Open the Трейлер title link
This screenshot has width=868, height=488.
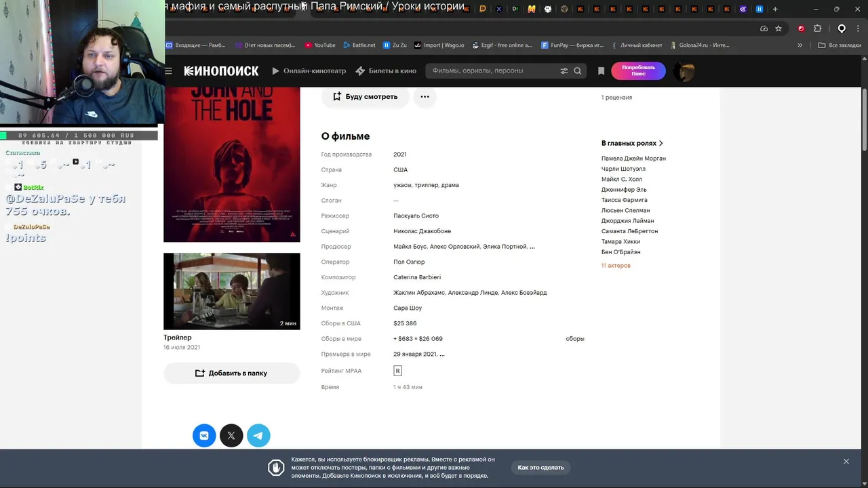point(178,338)
